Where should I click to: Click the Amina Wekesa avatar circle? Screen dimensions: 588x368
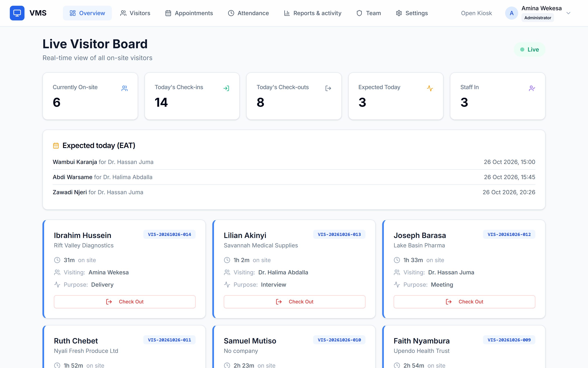pyautogui.click(x=511, y=13)
